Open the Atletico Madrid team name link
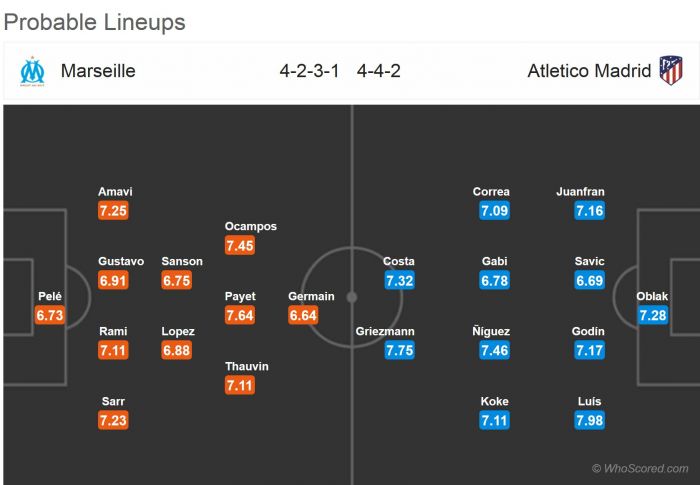700x485 pixels. click(590, 71)
